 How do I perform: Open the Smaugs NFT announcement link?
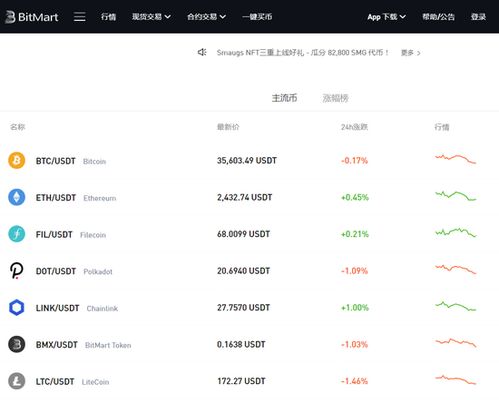303,53
